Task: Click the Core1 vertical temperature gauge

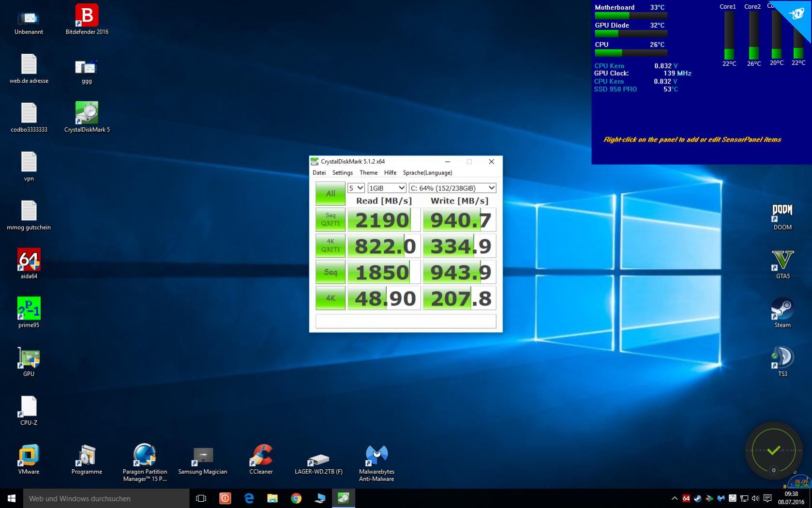Action: tap(729, 35)
